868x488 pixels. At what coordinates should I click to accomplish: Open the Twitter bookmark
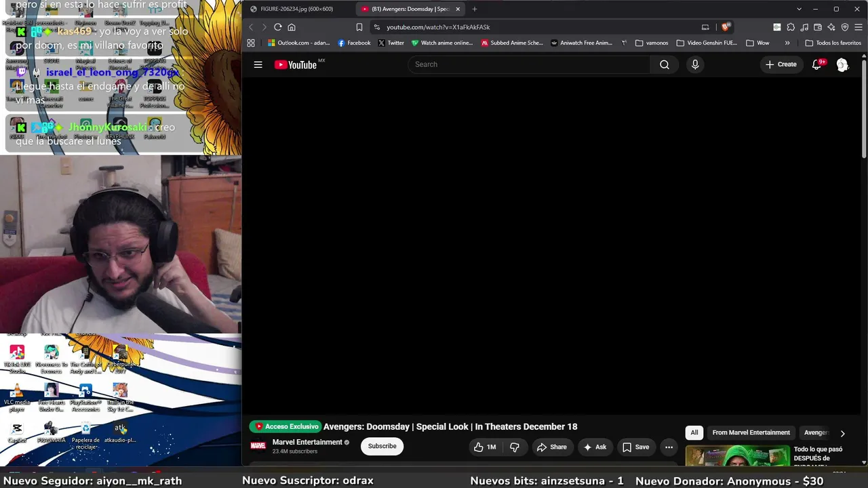click(391, 43)
